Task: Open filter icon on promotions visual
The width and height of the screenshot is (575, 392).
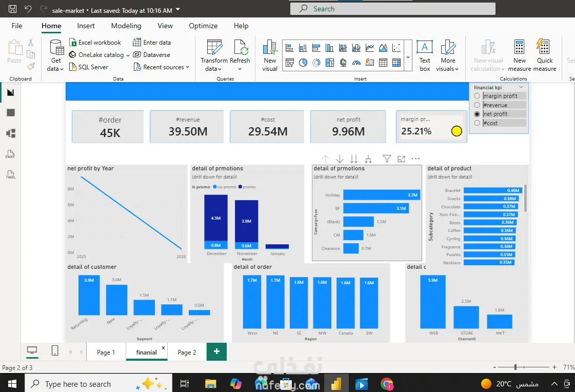Action: click(387, 159)
